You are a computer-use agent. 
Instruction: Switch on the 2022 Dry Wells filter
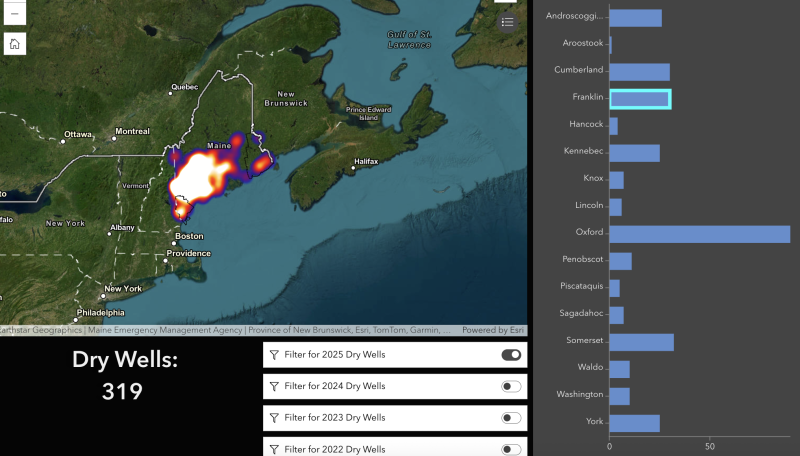tap(511, 448)
